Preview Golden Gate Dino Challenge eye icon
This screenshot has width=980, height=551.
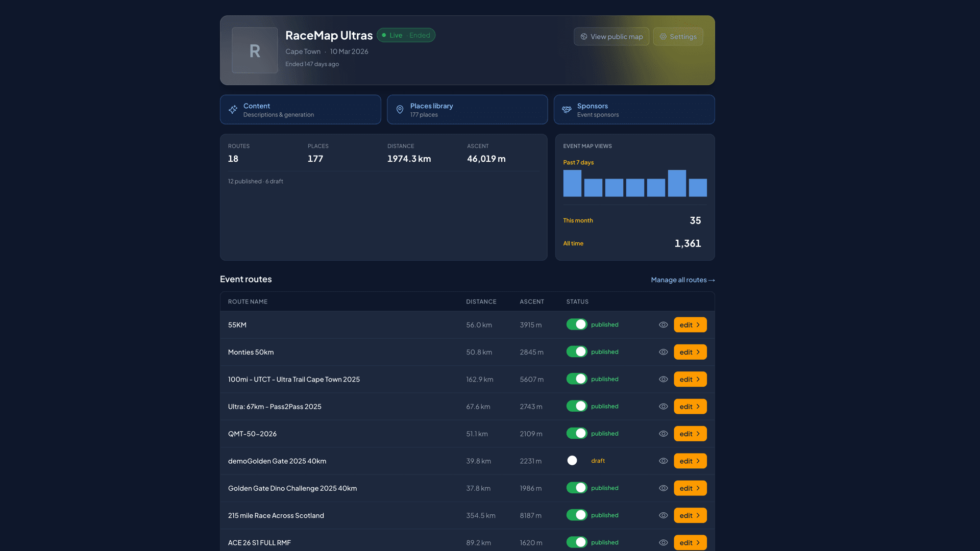point(663,488)
